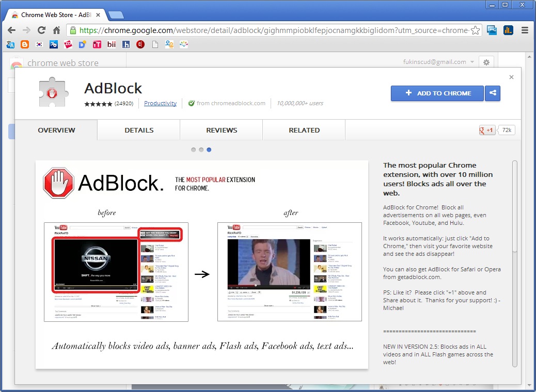This screenshot has height=392, width=536.
Task: Open the Related tab
Action: click(x=304, y=130)
